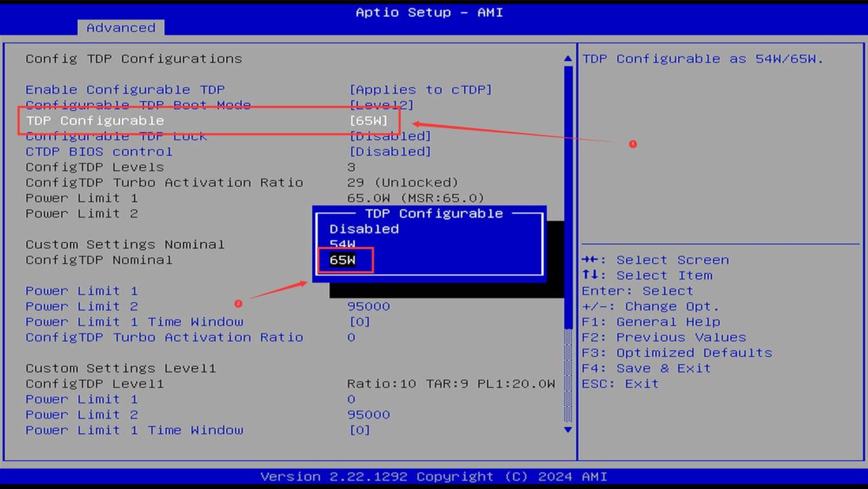The height and width of the screenshot is (489, 868).
Task: Select Level1 Power Limit 2 item
Action: click(81, 414)
